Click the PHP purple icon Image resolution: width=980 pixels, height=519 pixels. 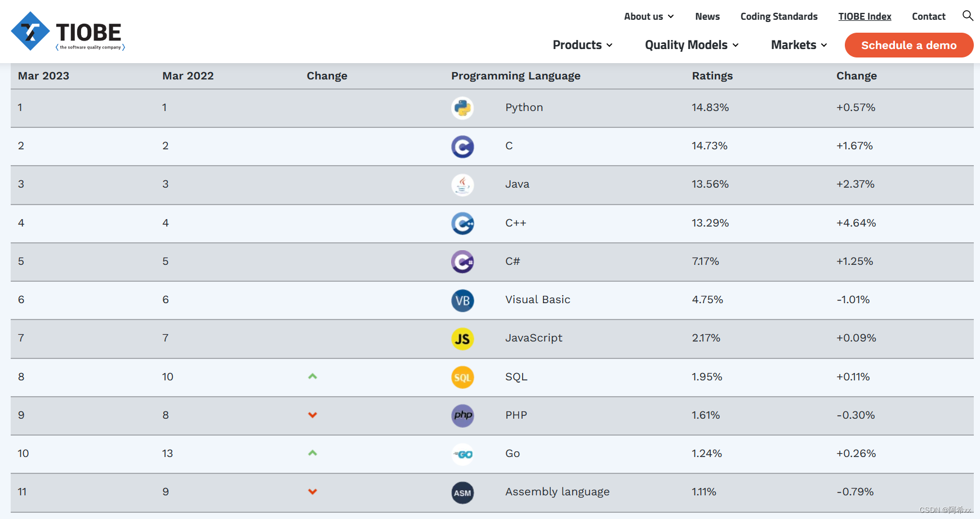(x=462, y=416)
